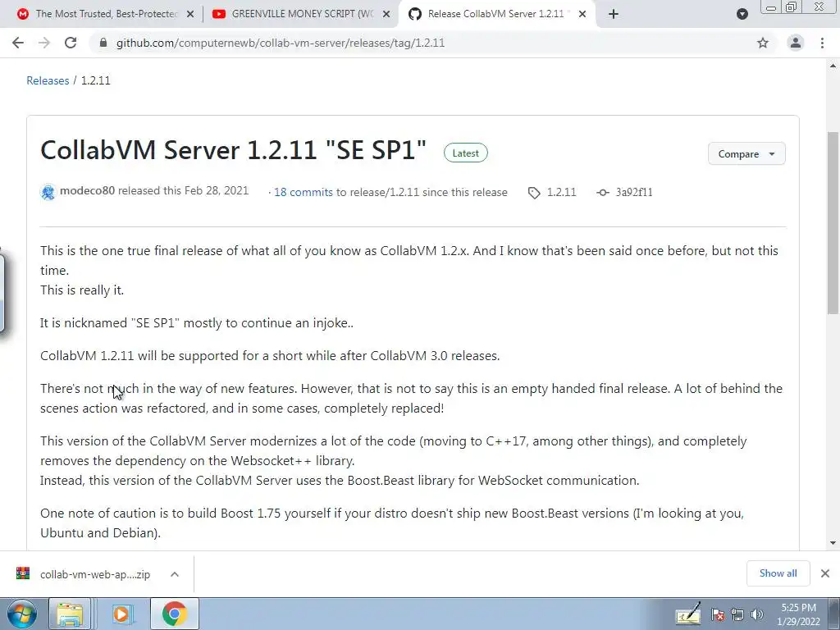The image size is (840, 630).
Task: Open the Compare dropdown
Action: click(x=746, y=153)
